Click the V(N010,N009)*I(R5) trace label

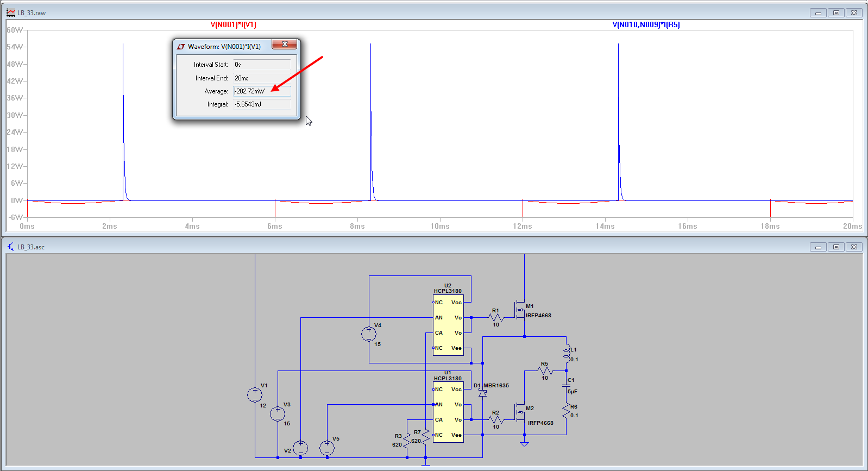click(x=646, y=24)
